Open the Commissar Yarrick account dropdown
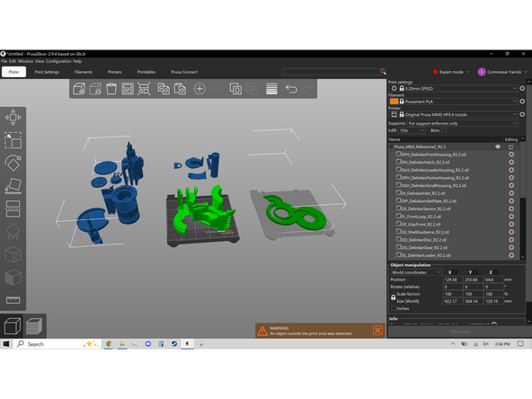 coord(502,72)
